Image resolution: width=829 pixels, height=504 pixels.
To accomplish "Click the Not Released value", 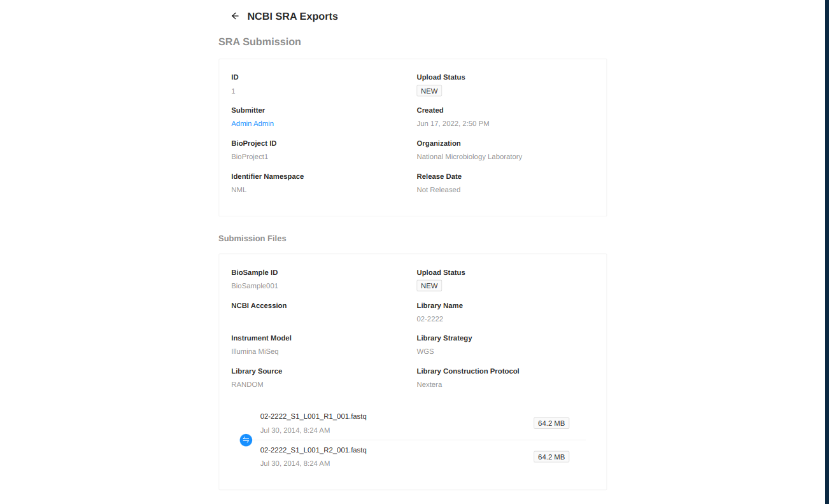I will (439, 190).
